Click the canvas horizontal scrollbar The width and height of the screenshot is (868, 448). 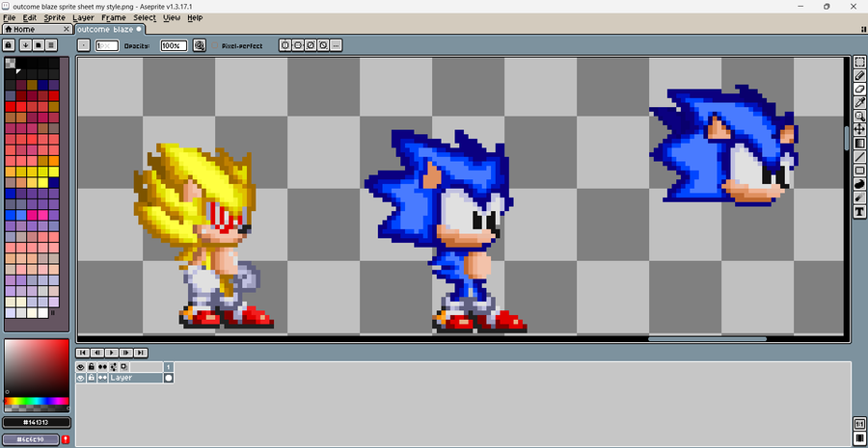pyautogui.click(x=707, y=339)
